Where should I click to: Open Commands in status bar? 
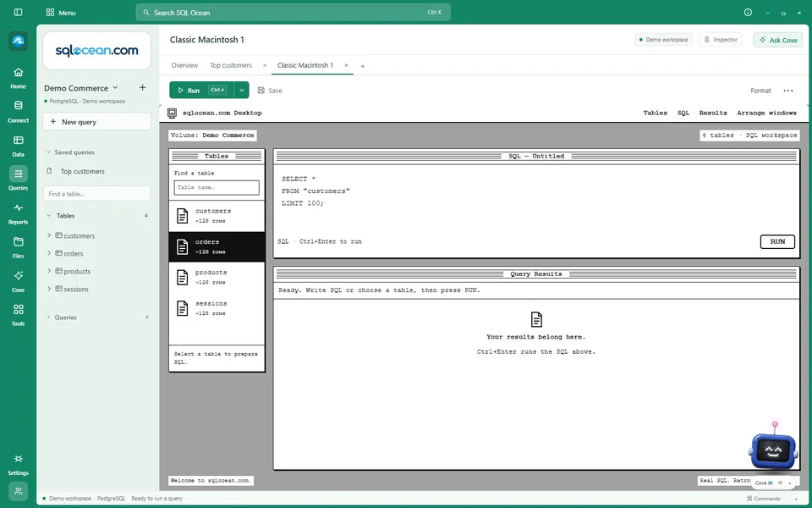tap(763, 499)
